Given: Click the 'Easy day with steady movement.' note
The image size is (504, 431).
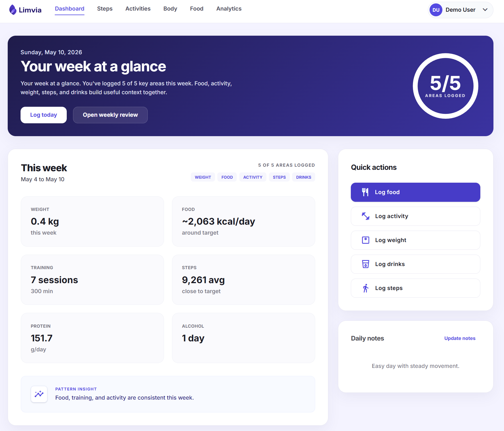Looking at the screenshot, I should pyautogui.click(x=416, y=366).
